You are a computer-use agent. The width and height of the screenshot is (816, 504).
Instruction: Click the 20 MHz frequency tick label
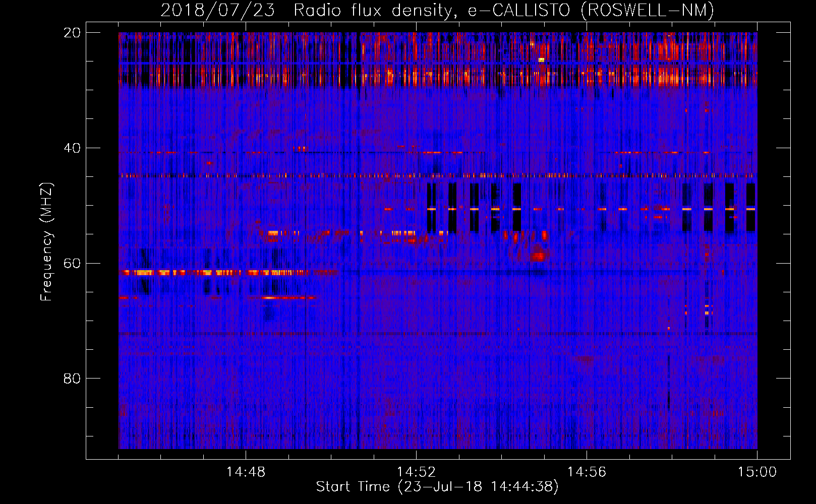click(x=72, y=33)
